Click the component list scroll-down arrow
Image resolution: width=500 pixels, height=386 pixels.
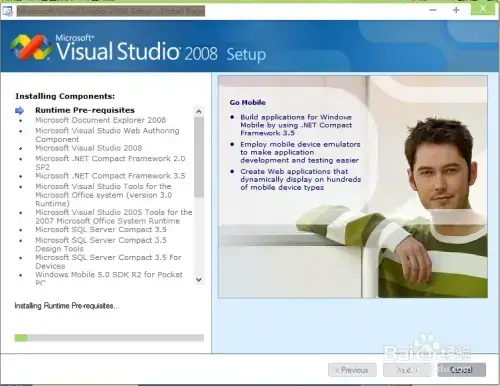click(x=199, y=280)
